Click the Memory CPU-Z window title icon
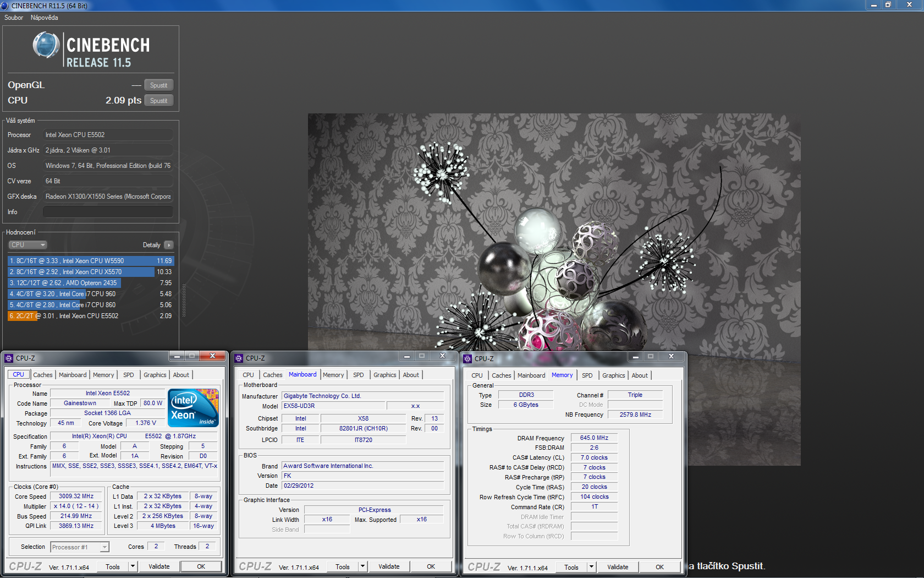Image resolution: width=924 pixels, height=578 pixels. tap(468, 359)
